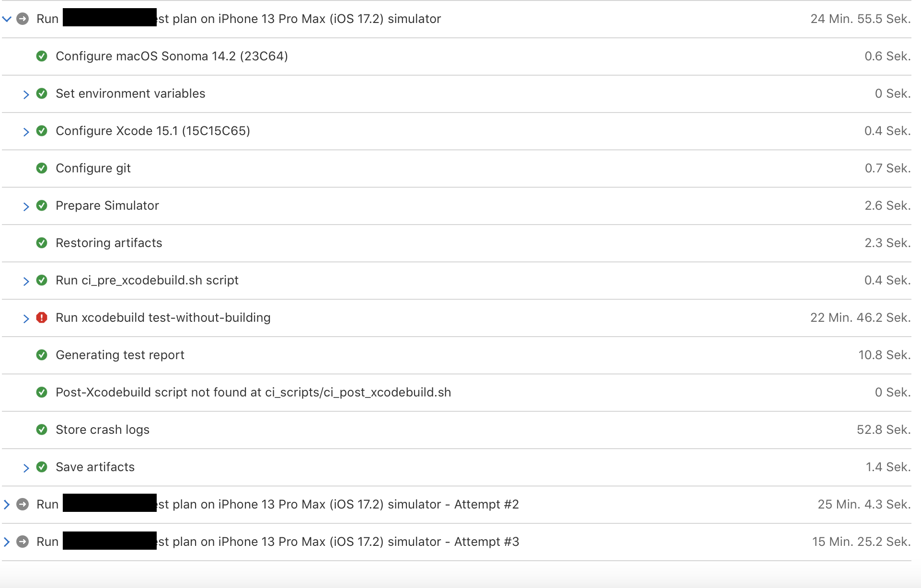Click green checkmark beside Generating test report

[42, 355]
